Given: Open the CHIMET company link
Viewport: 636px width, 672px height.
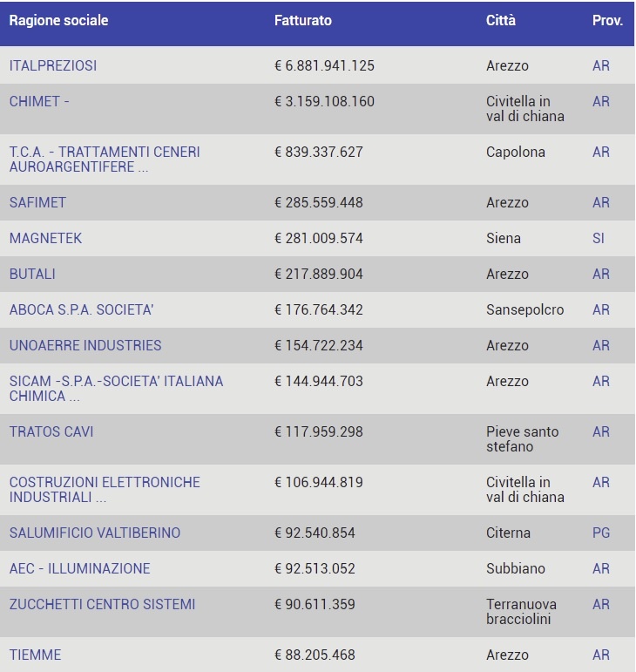Looking at the screenshot, I should click(x=39, y=102).
